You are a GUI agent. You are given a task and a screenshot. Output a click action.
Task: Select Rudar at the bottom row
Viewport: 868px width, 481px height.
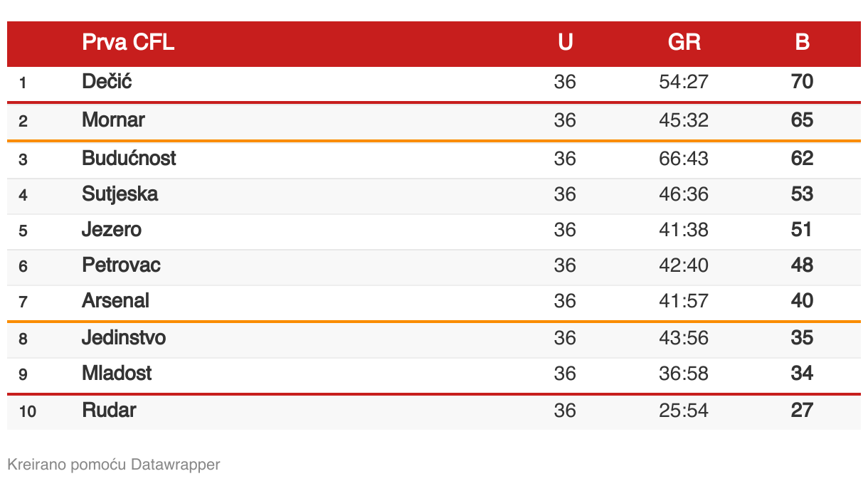click(109, 410)
